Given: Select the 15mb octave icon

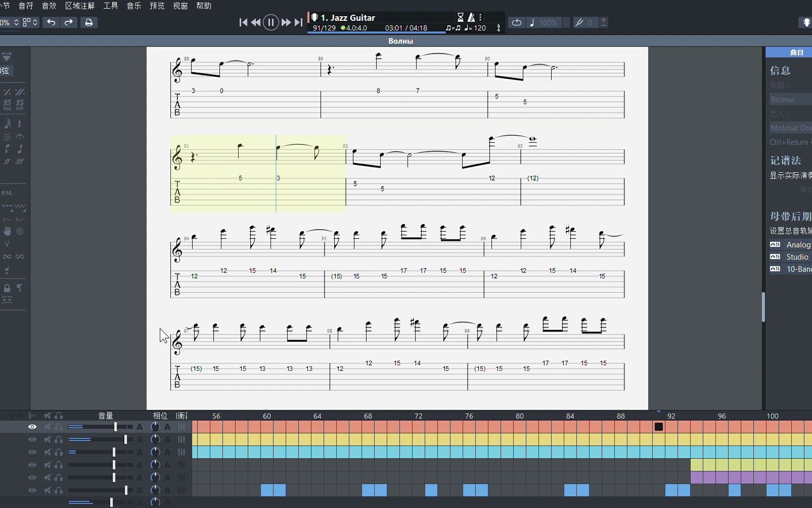Looking at the screenshot, I should coord(20,105).
